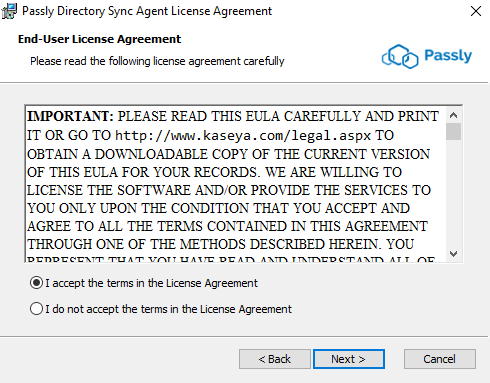Click the license text scrollbar thumb

click(453, 131)
